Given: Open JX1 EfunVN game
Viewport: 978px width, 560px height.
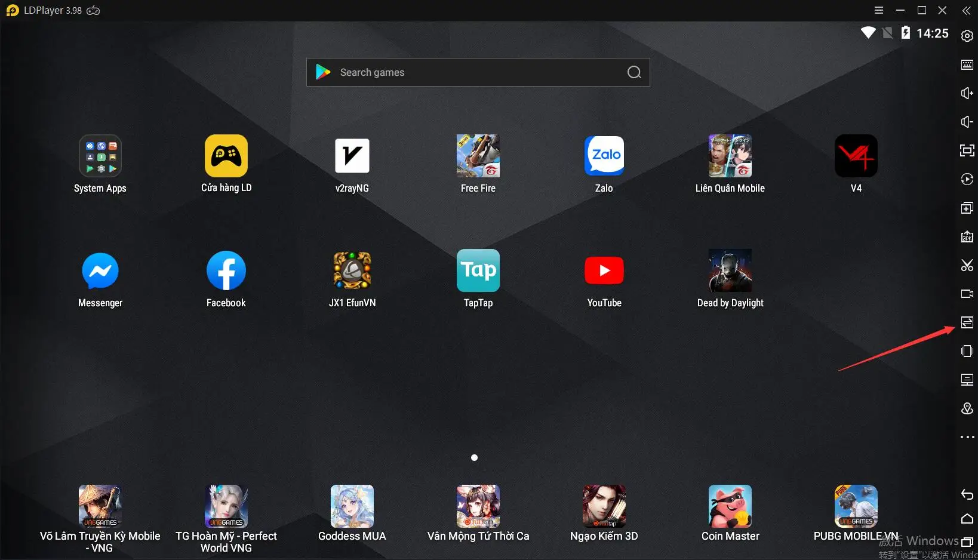Looking at the screenshot, I should pyautogui.click(x=352, y=270).
